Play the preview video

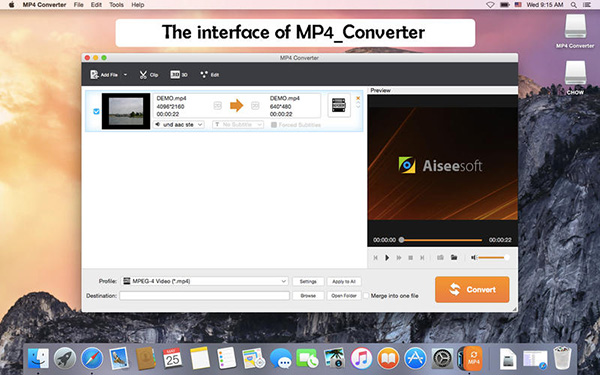pos(387,258)
